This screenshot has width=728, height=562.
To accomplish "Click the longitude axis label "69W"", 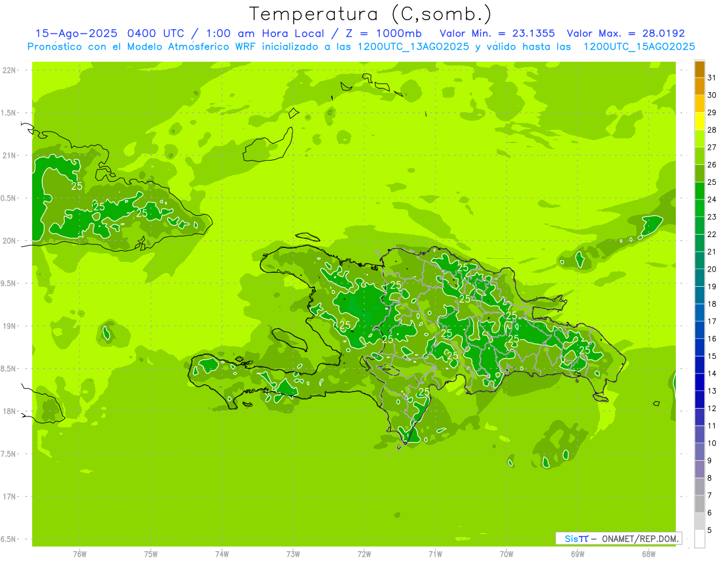I will 577,554.
